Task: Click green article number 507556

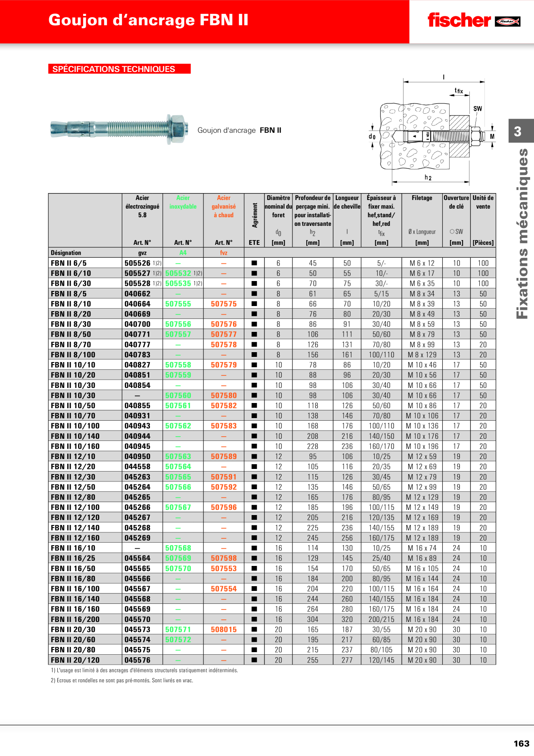Action: coord(178,324)
